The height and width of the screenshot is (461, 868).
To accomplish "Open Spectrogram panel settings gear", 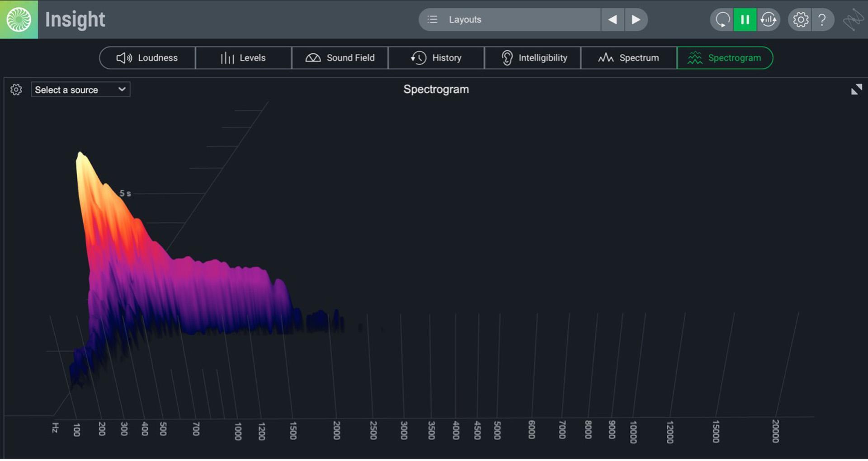I will click(x=16, y=89).
